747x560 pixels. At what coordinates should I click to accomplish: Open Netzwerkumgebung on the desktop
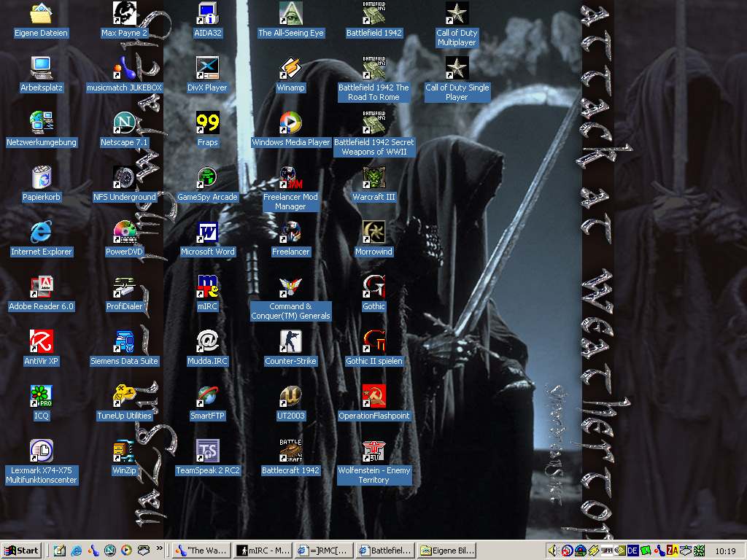41,122
